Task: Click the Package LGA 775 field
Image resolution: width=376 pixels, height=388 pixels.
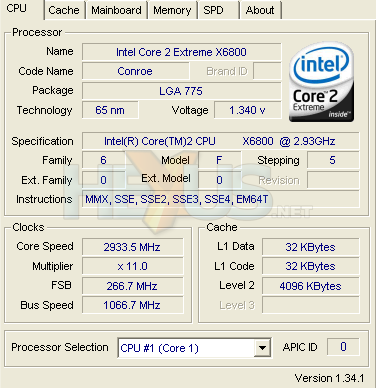Action: (x=182, y=91)
